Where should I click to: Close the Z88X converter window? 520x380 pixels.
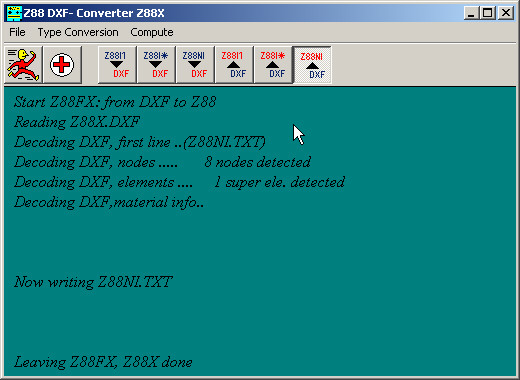click(x=506, y=13)
